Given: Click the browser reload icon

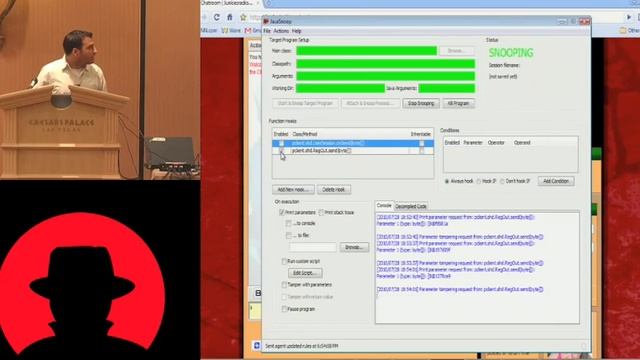Looking at the screenshot, I should pyautogui.click(x=216, y=17).
